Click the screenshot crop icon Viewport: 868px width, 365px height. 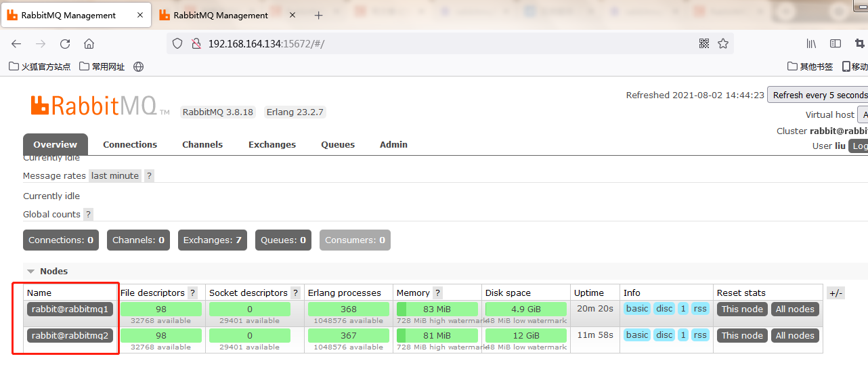[x=860, y=43]
